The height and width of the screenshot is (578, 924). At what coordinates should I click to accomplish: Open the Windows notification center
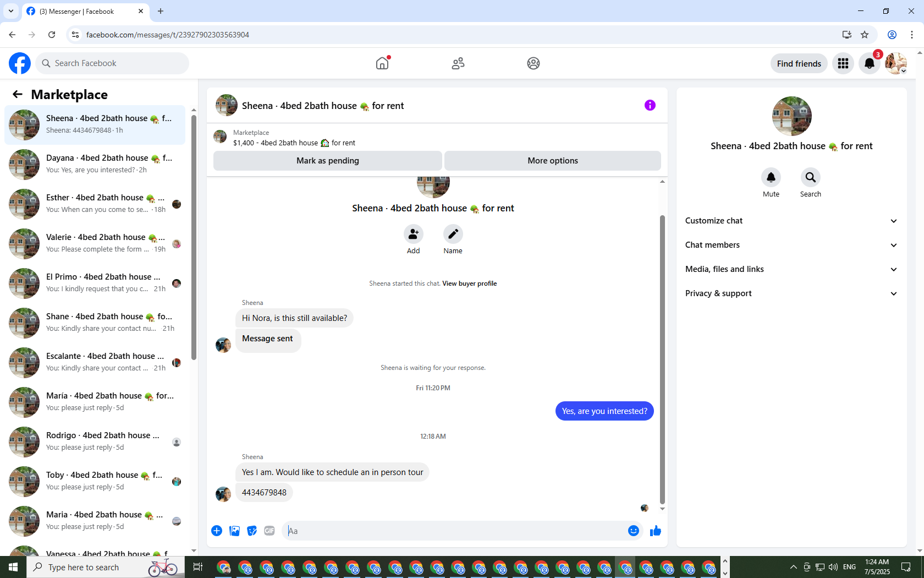pyautogui.click(x=906, y=567)
